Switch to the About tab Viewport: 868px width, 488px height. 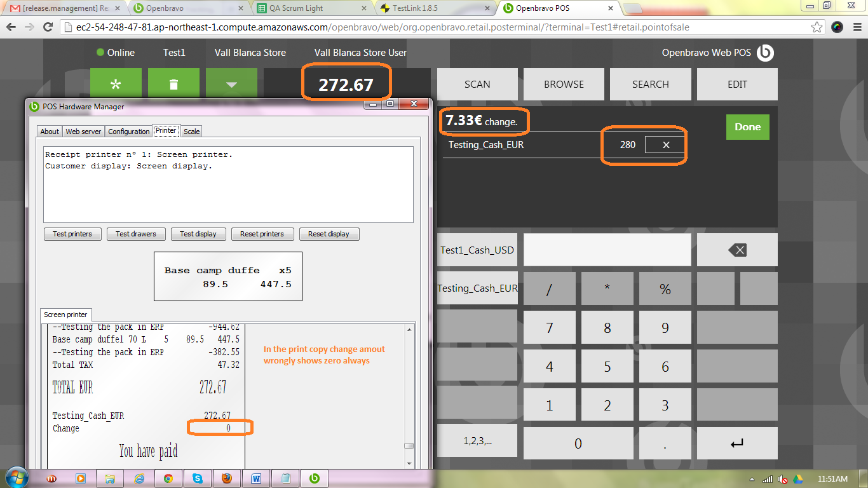point(50,132)
